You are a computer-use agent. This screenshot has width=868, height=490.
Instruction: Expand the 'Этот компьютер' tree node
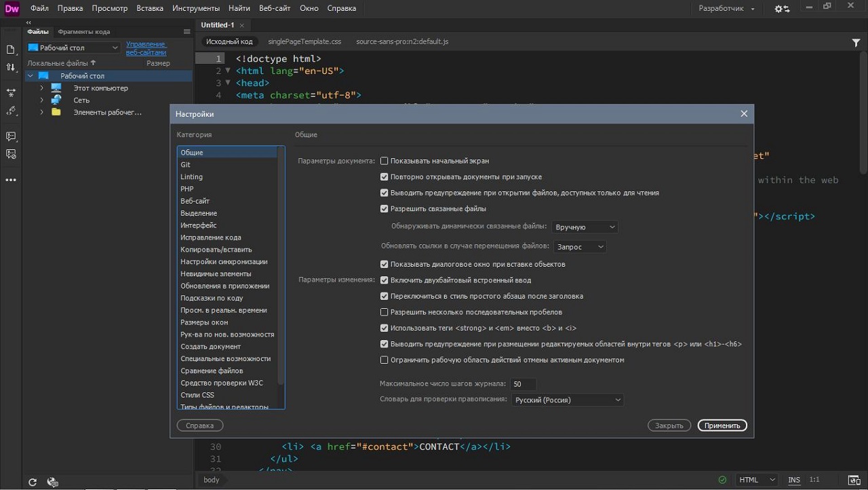click(x=41, y=88)
